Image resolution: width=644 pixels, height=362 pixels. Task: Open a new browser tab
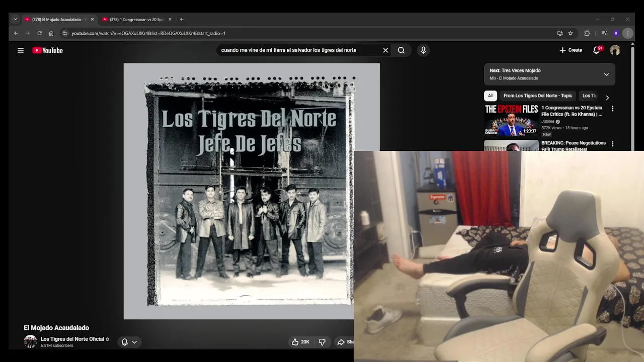[182, 20]
